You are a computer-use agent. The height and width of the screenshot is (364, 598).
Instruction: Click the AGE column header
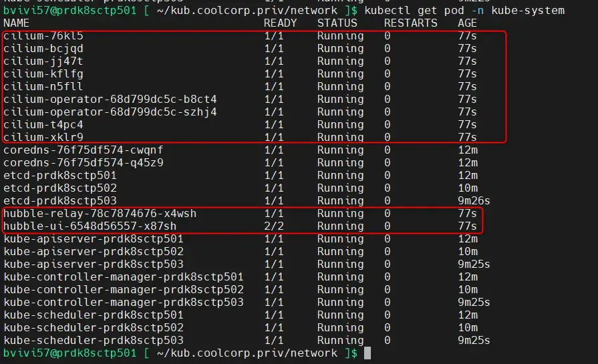(x=468, y=23)
